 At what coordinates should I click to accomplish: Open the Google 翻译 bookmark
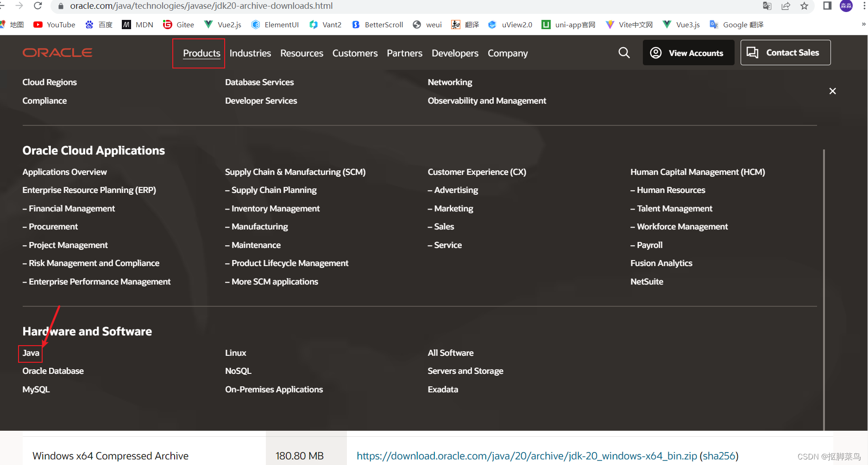[x=736, y=25]
